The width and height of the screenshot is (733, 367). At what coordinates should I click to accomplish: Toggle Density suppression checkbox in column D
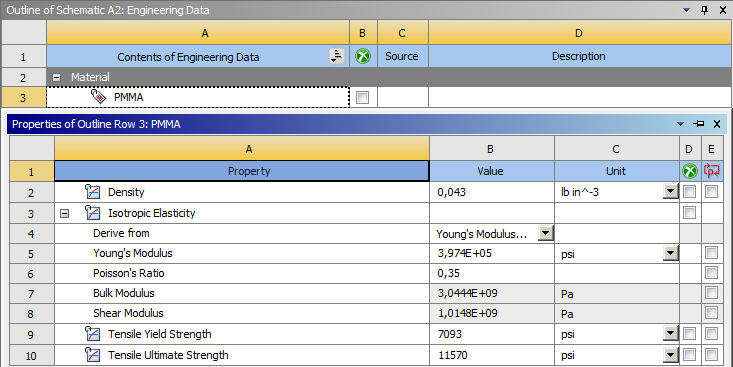tap(689, 192)
